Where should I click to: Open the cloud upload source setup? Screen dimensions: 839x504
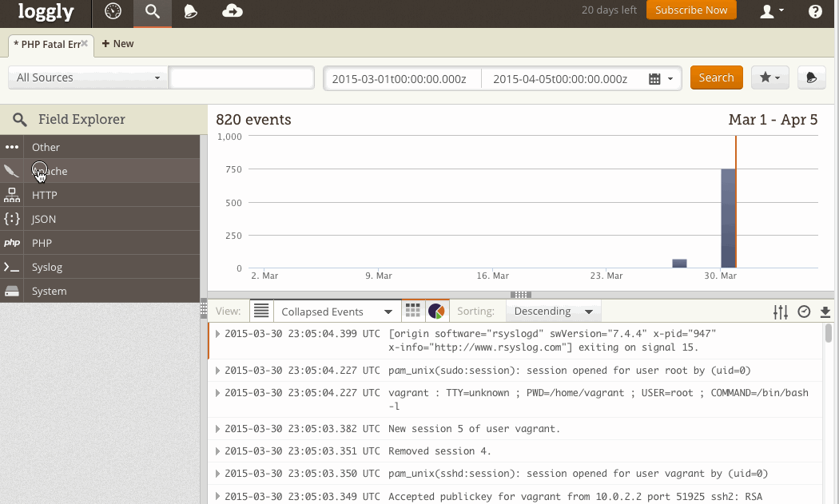pos(233,11)
